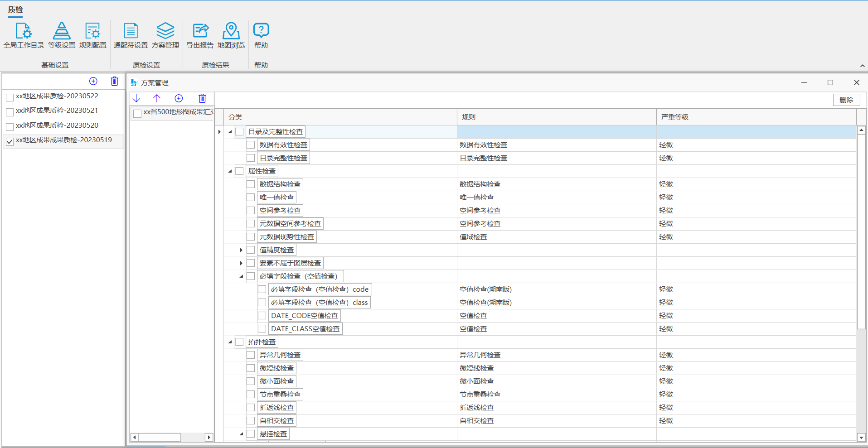Expand the 值精度检查 tree node
This screenshot has width=868, height=448.
pyautogui.click(x=241, y=250)
